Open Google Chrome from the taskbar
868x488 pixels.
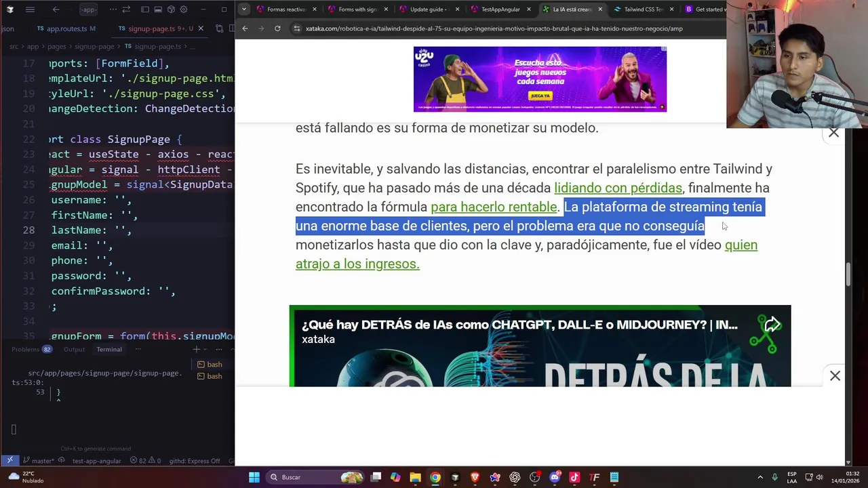point(435,477)
